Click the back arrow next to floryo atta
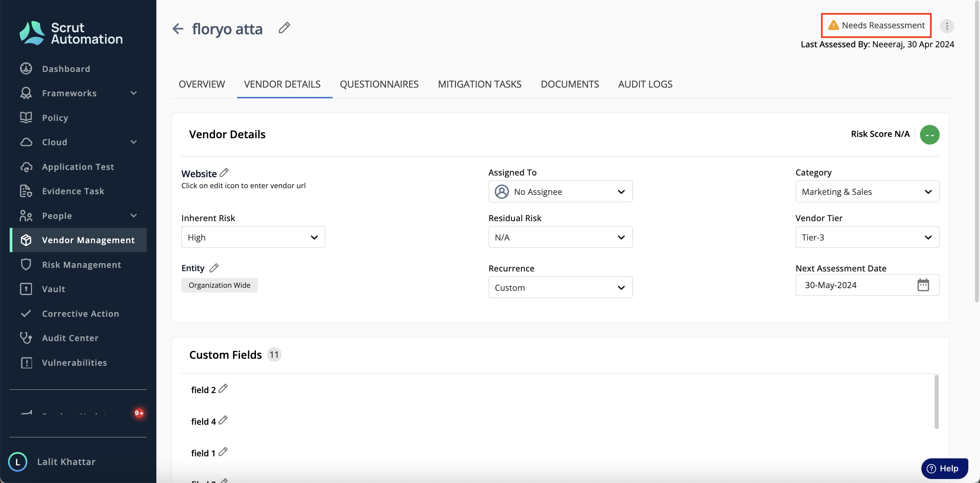 pos(178,29)
